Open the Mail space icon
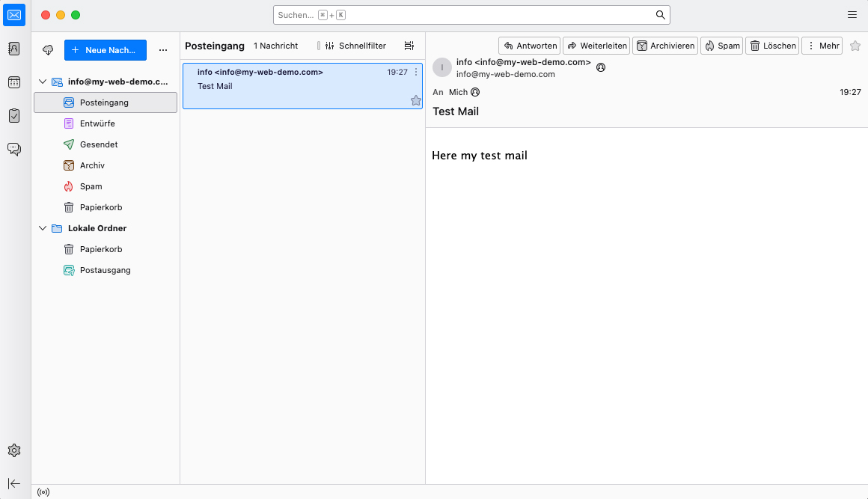868x499 pixels. (14, 15)
